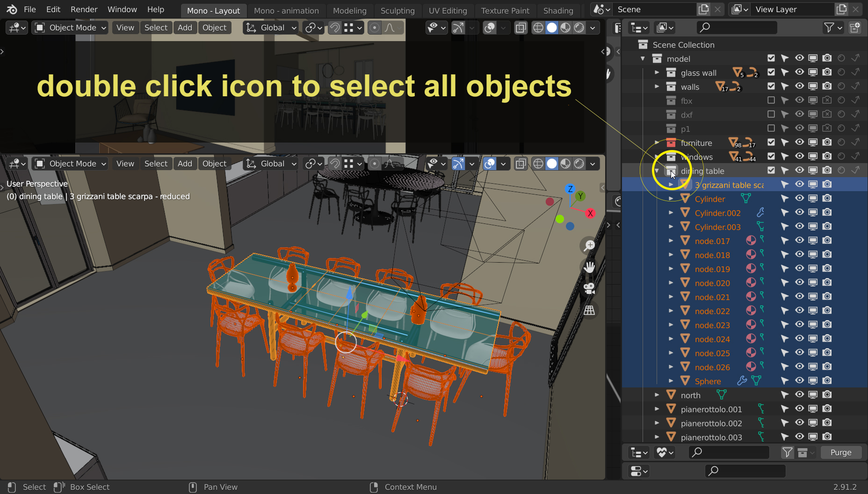Click the viewport monitor icon on the node.020 row
The image size is (868, 494).
(813, 283)
